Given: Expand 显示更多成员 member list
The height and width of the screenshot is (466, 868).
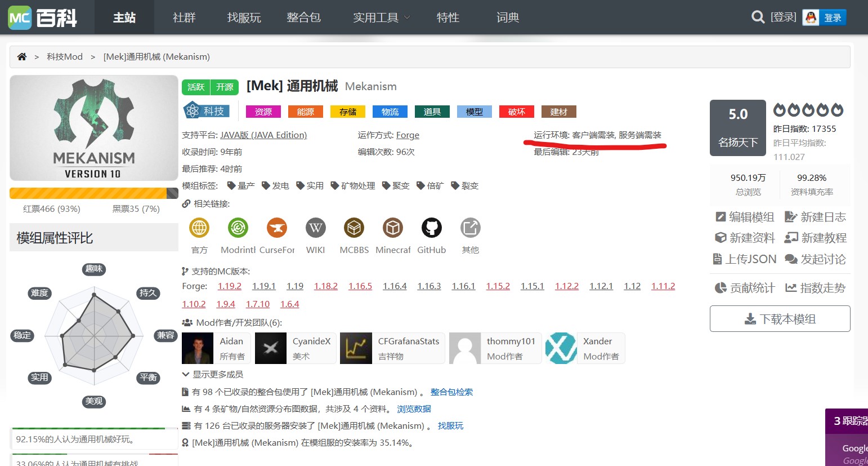Looking at the screenshot, I should pyautogui.click(x=213, y=374).
